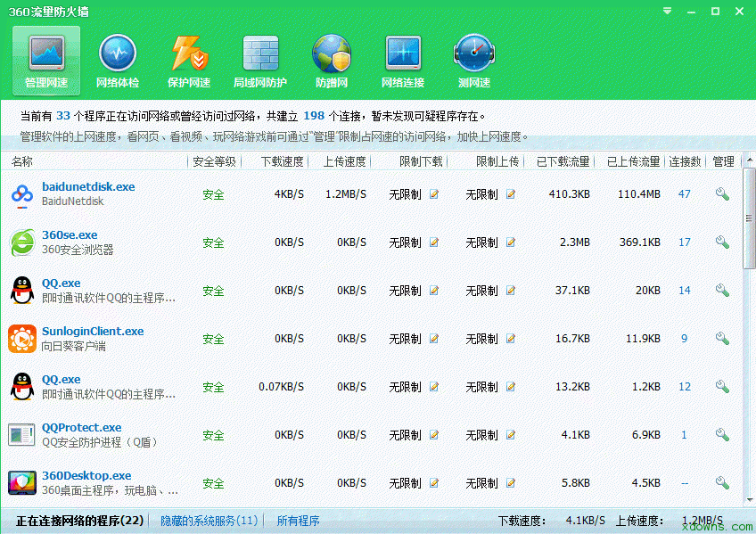Viewport: 756px width, 534px height.
Task: Edit the upload limit for 360Desktop.exe
Action: (x=511, y=483)
